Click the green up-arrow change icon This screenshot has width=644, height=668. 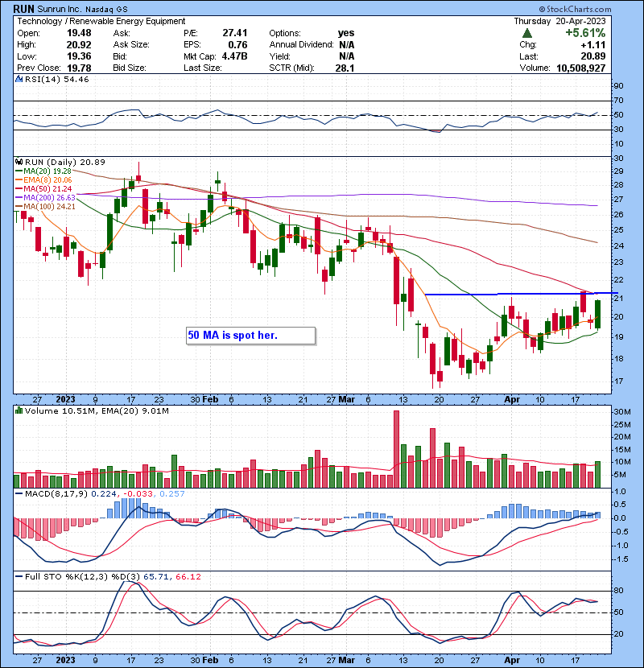point(526,33)
